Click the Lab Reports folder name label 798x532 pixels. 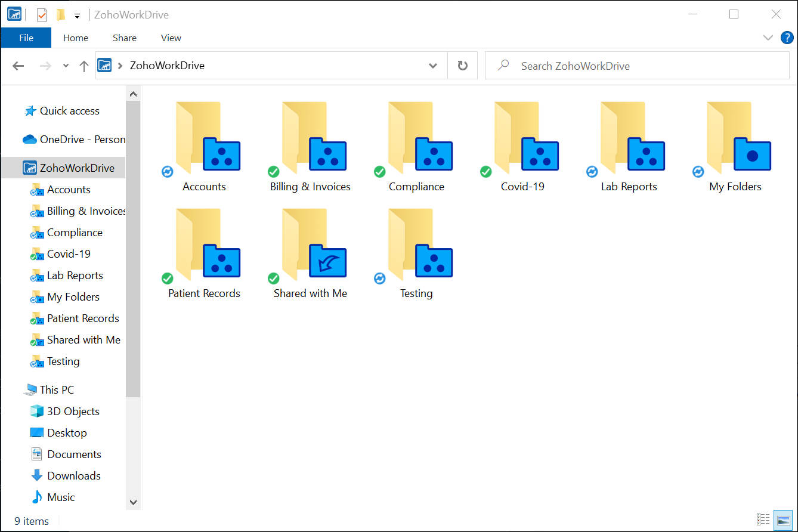click(629, 187)
